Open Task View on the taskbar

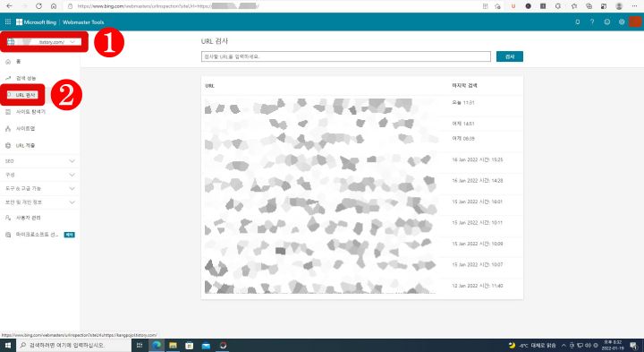tap(140, 346)
